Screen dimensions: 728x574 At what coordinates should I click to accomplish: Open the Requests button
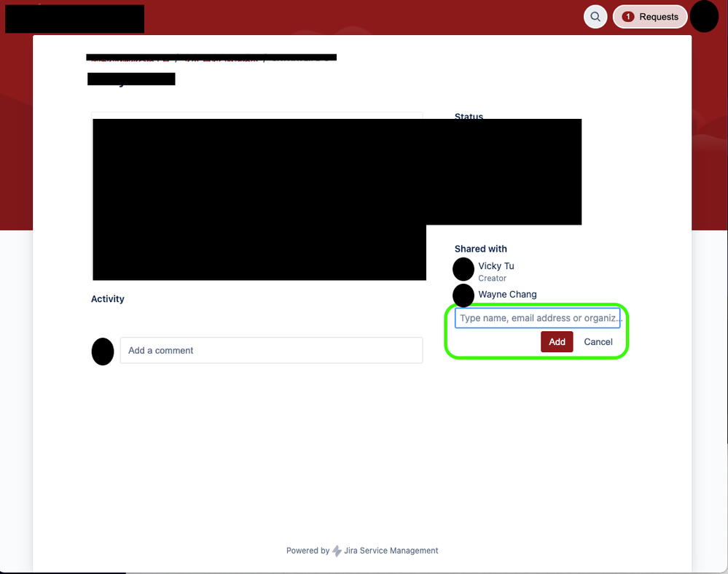pos(650,17)
